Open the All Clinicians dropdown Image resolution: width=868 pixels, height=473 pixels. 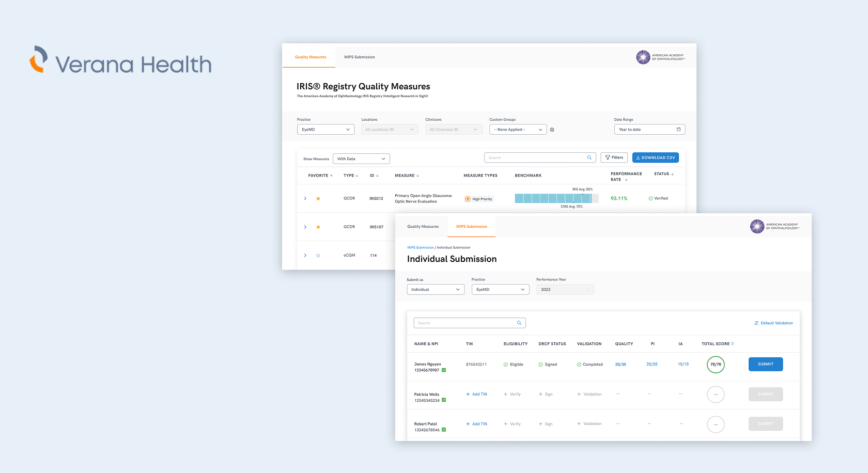[454, 130]
